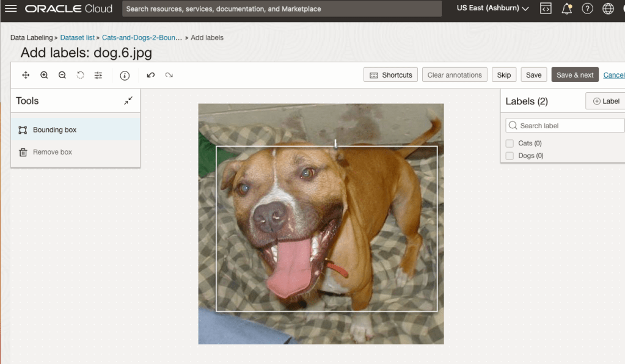Undo the last annotation action
The image size is (625, 364).
point(151,75)
